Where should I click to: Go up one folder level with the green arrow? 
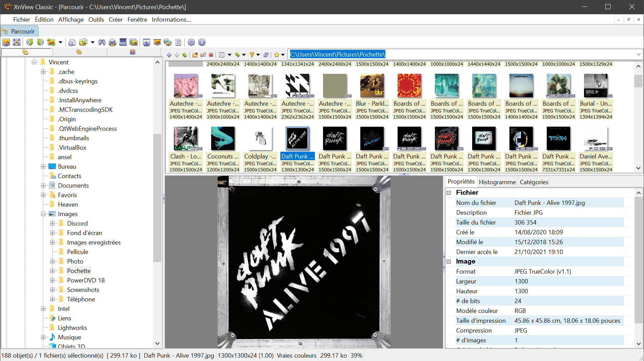pyautogui.click(x=184, y=55)
